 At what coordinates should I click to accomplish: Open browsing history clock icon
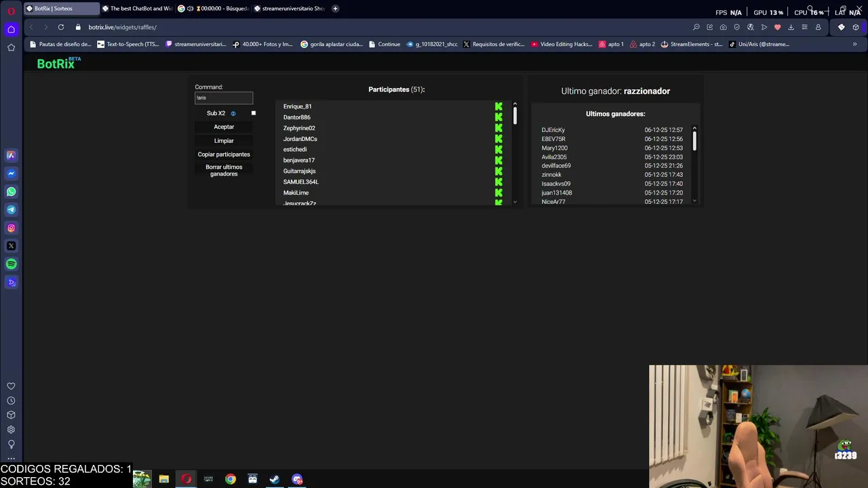tap(11, 401)
